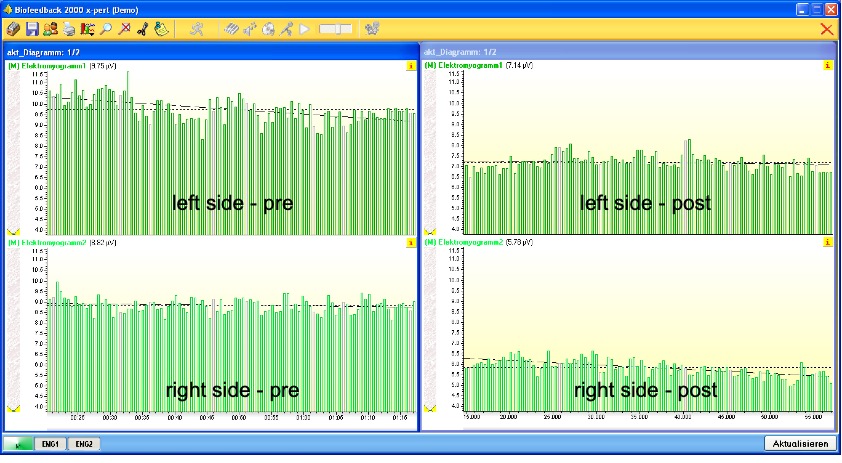The height and width of the screenshot is (463, 842).
Task: Open the users/patients icon in toolbar
Action: pos(50,29)
